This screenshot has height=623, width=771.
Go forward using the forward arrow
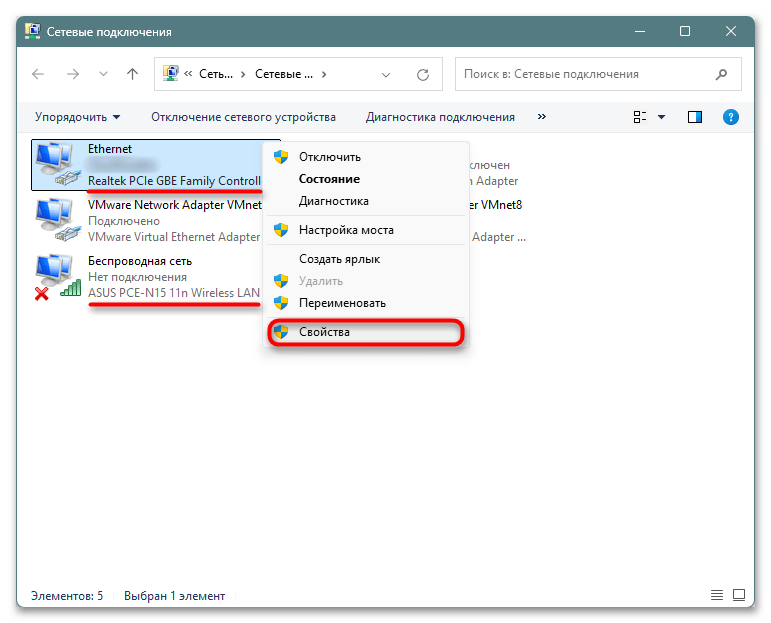[73, 74]
